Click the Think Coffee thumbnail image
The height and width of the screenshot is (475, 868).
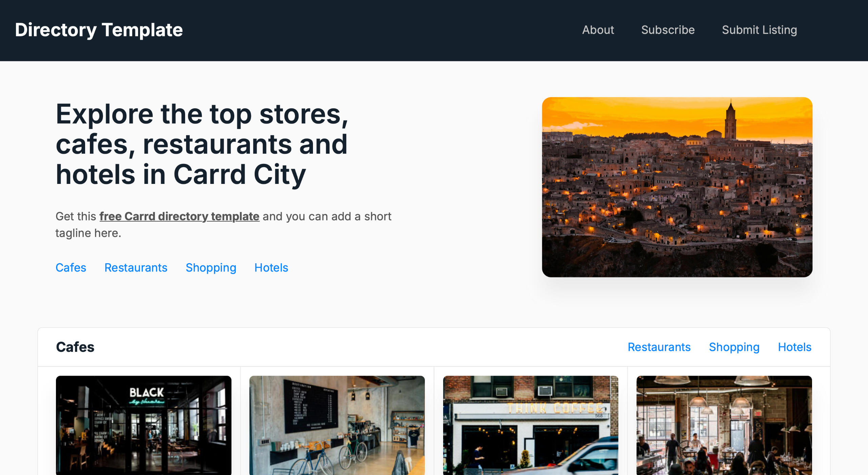click(x=530, y=425)
